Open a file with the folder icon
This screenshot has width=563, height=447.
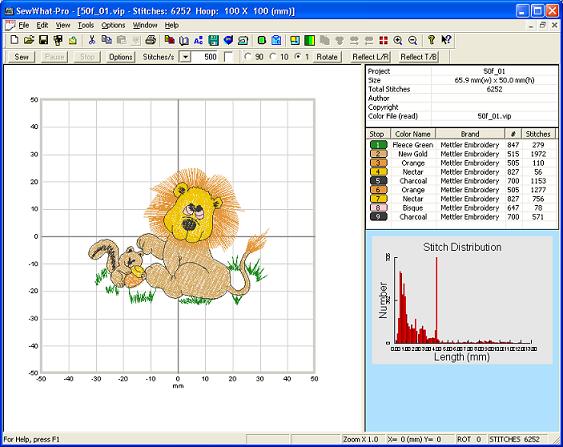pyautogui.click(x=29, y=40)
